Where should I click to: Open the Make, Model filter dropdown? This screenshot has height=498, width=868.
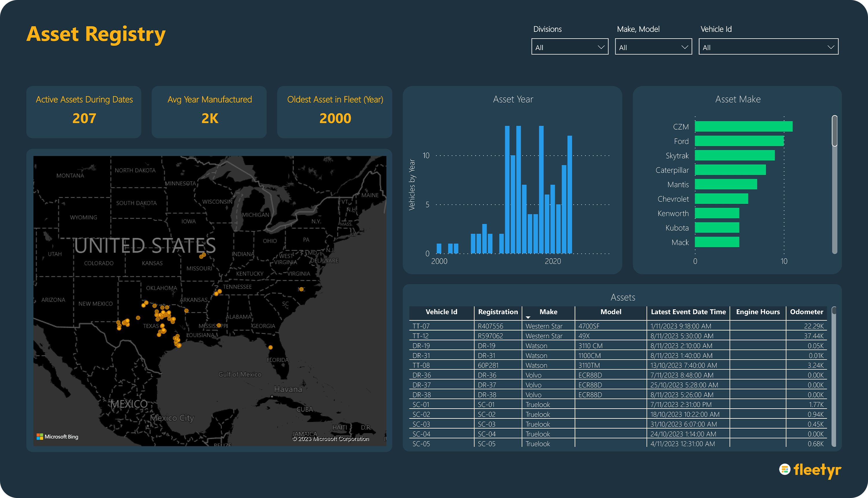[x=653, y=47]
